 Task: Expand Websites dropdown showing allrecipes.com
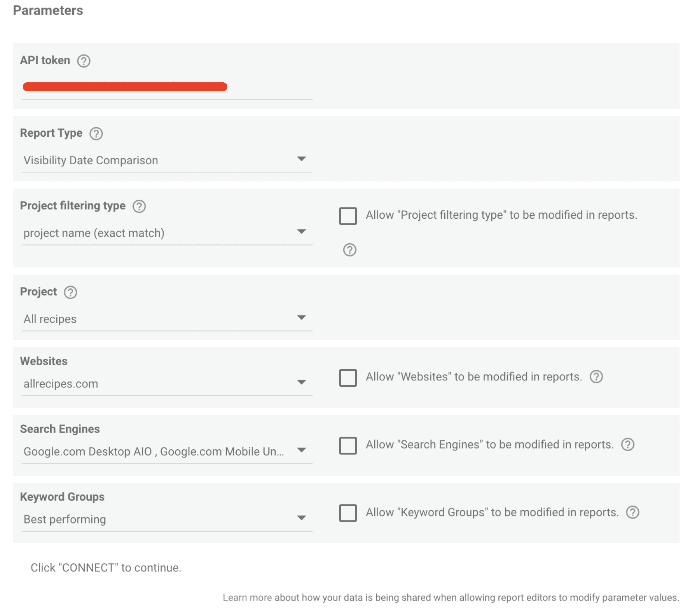(167, 384)
